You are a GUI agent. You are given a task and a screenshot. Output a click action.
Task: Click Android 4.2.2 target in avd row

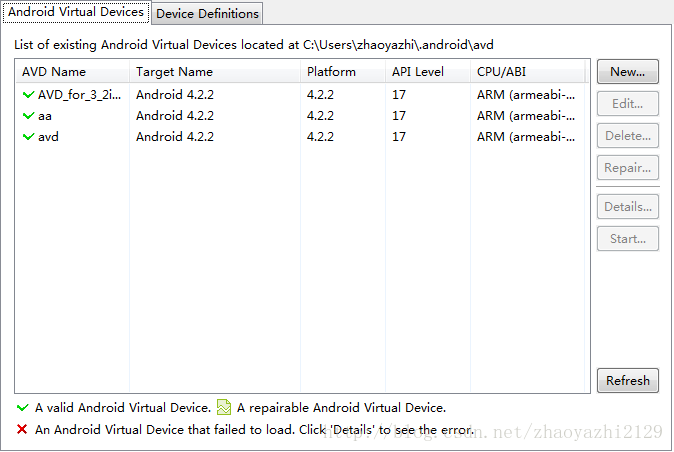175,137
